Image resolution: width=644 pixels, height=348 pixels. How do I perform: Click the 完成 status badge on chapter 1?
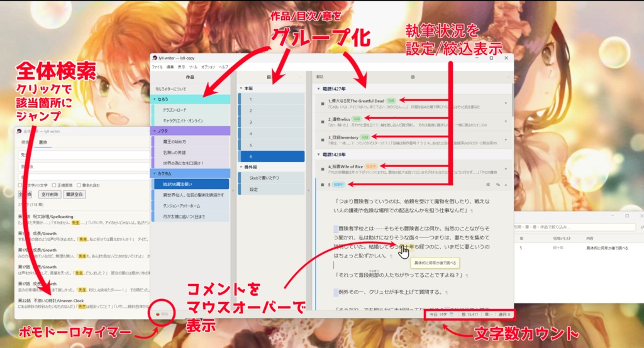[x=391, y=101]
